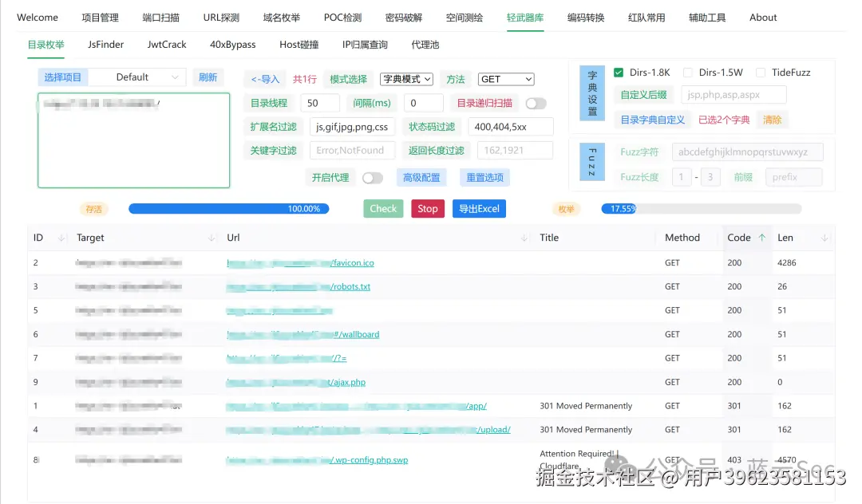Click the 关键字过滤 input field

pos(352,151)
